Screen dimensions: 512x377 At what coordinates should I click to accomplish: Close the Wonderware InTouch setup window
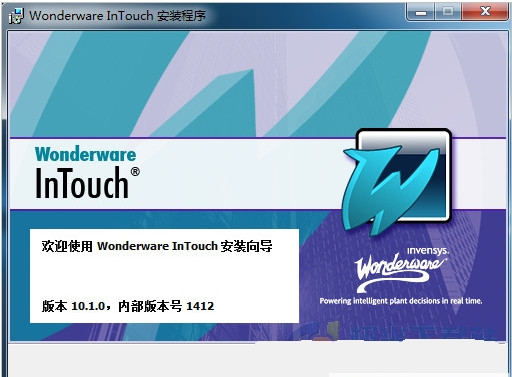click(485, 13)
